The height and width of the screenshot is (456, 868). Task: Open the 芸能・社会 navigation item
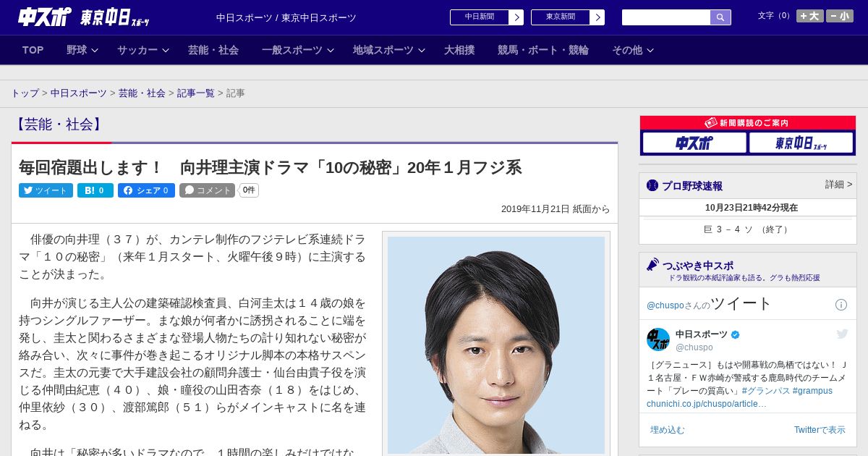(x=213, y=50)
